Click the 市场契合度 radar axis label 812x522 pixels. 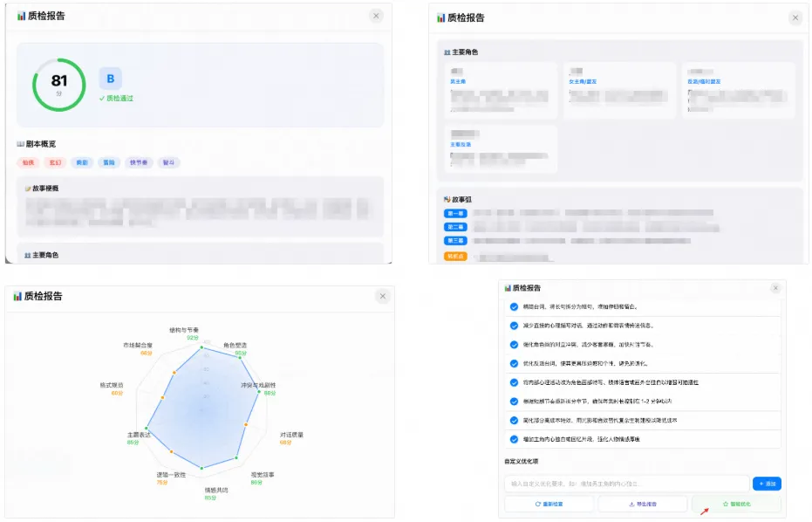pos(138,345)
